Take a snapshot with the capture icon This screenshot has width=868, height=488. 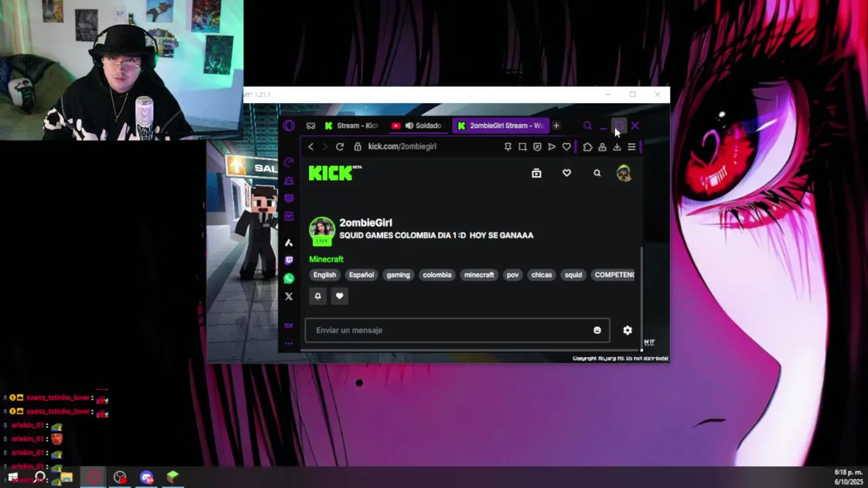point(522,146)
